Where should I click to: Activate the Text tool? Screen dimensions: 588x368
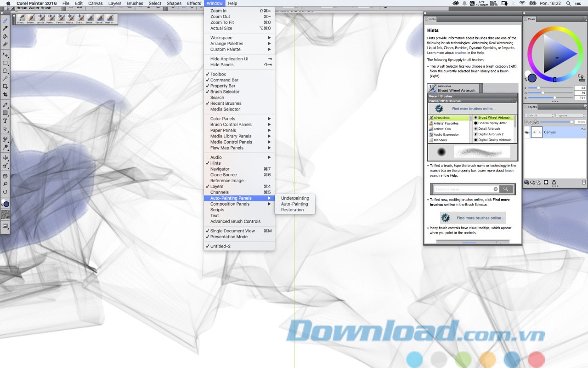click(x=6, y=121)
